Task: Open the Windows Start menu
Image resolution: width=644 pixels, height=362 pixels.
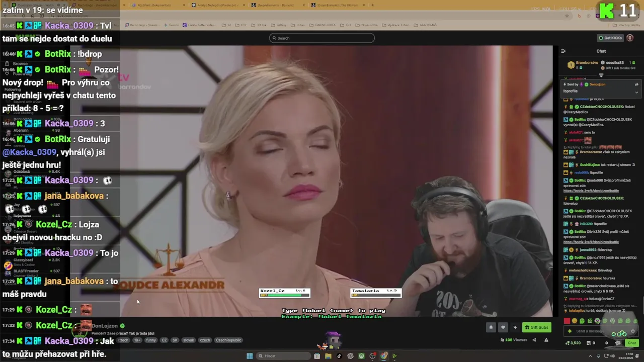Action: tap(250, 356)
